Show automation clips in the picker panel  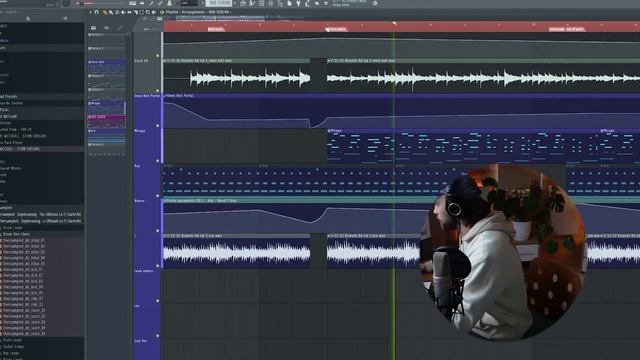pos(120,28)
